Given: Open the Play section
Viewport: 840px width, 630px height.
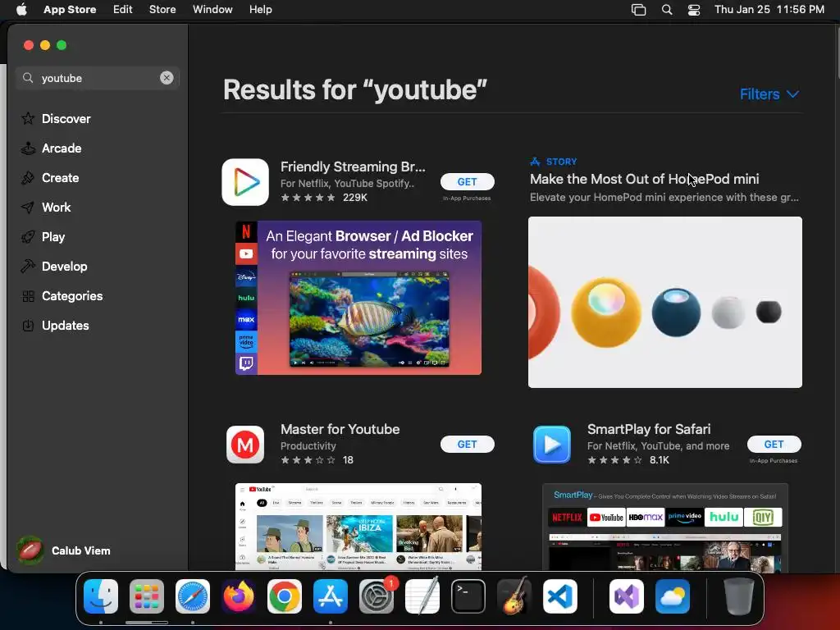Looking at the screenshot, I should click(43, 236).
